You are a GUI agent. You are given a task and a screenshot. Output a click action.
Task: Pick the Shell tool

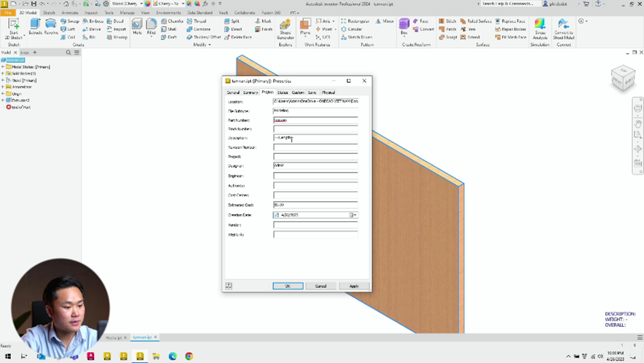coord(169,29)
